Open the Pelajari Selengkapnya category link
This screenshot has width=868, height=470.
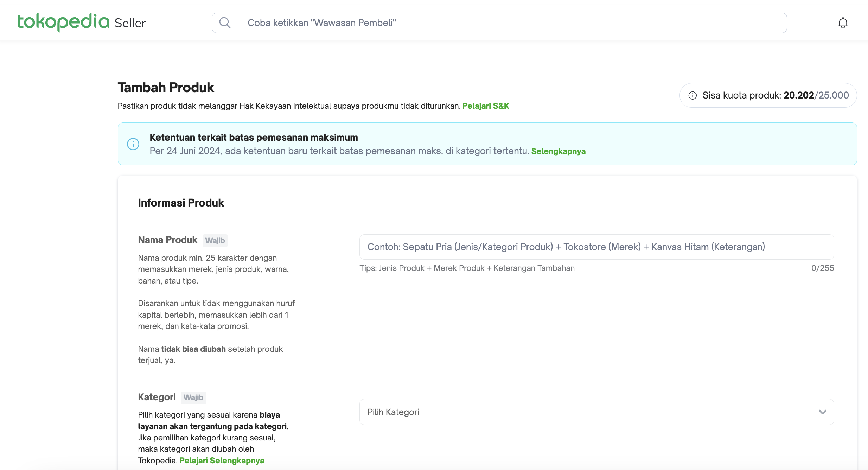click(x=222, y=461)
